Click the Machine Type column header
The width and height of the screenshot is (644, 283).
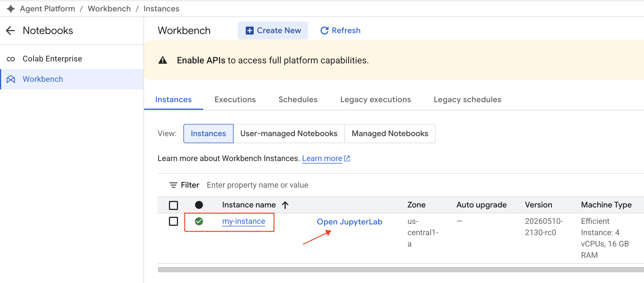point(606,205)
